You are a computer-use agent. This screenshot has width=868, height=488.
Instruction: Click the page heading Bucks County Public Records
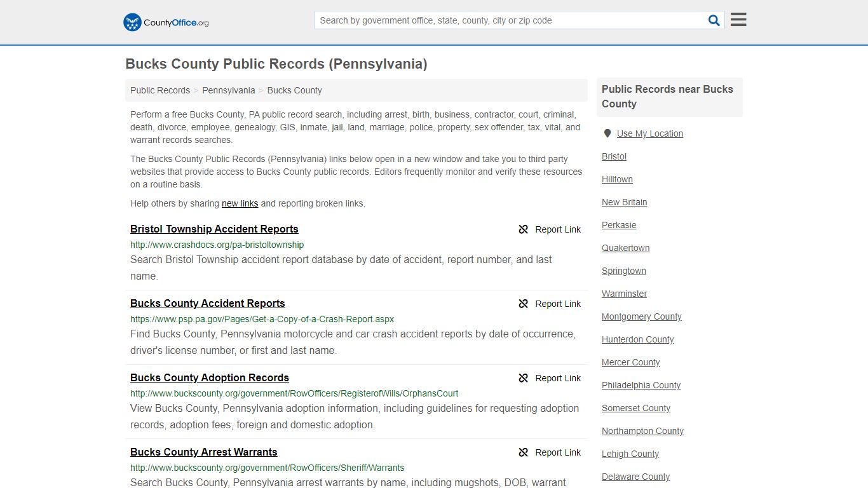(x=276, y=64)
